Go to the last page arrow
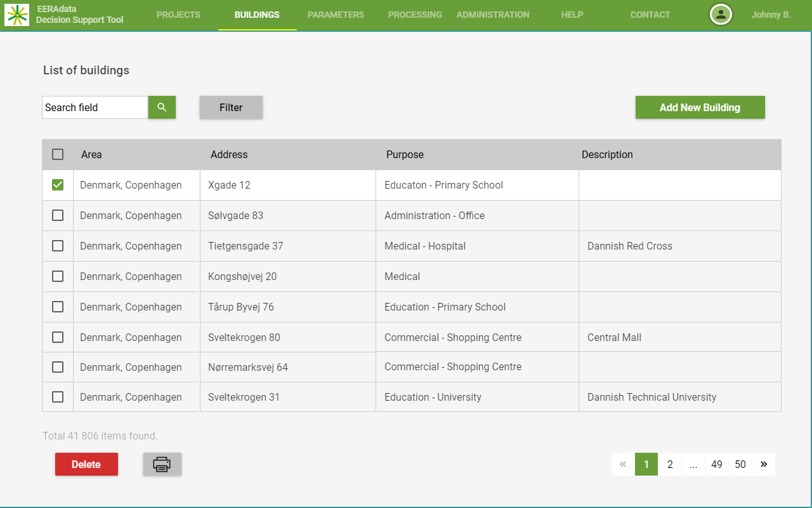 tap(763, 464)
